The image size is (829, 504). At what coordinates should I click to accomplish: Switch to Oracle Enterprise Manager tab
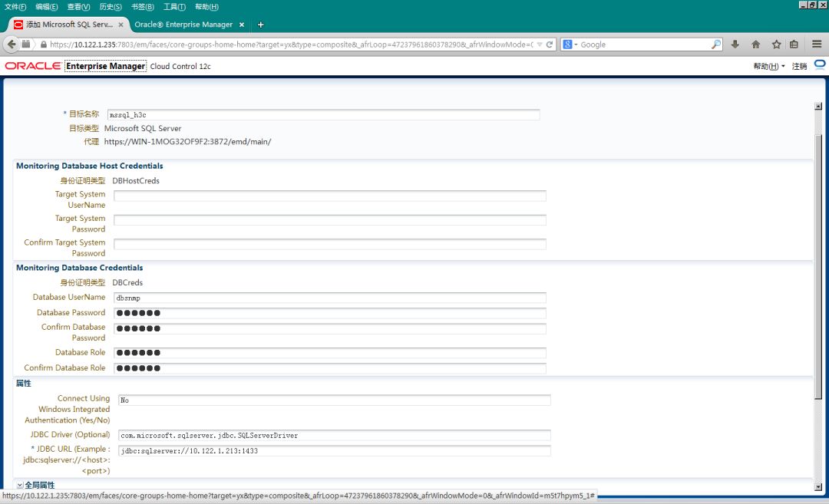pos(183,25)
